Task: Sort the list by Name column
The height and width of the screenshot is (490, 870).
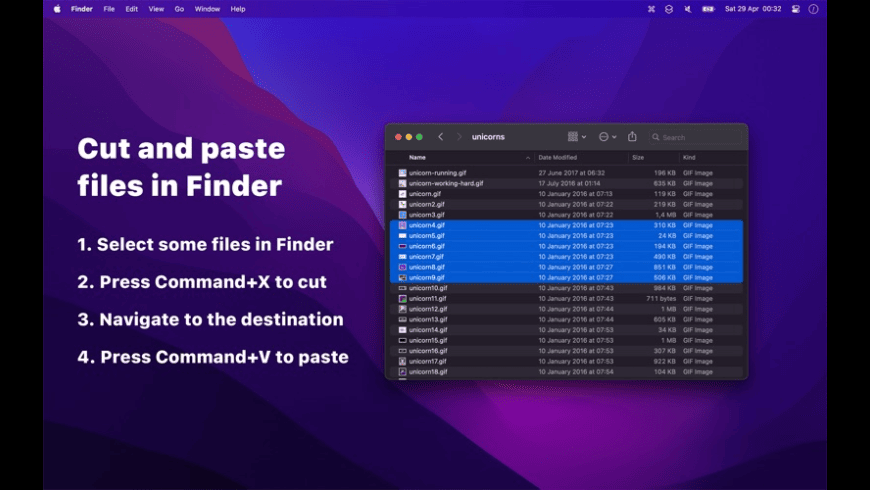Action: [417, 158]
